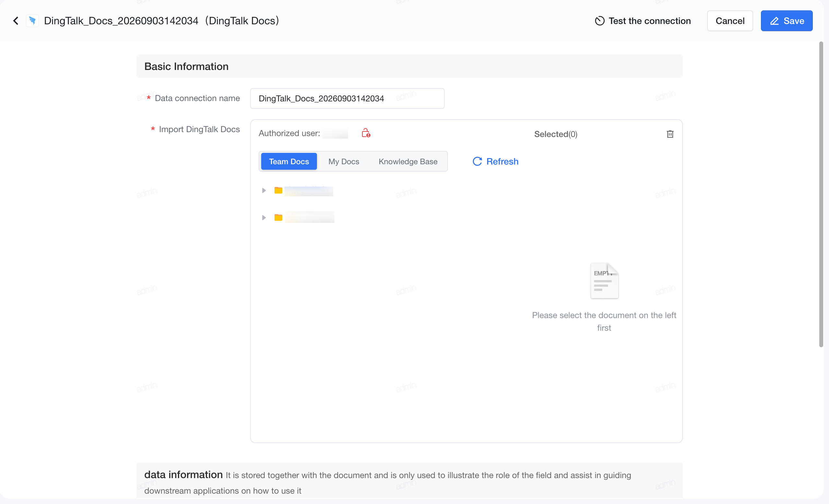Go back using the left arrow icon
829x504 pixels.
pyautogui.click(x=16, y=21)
